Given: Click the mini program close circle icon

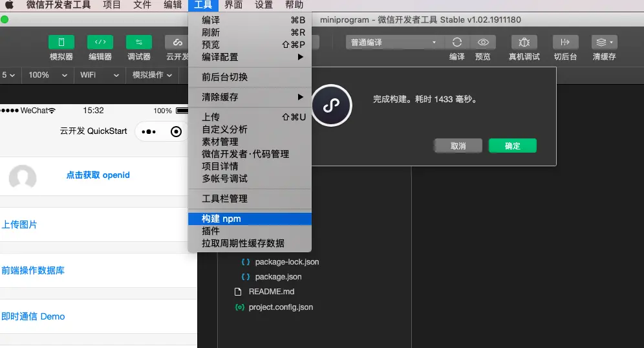Looking at the screenshot, I should (x=177, y=131).
